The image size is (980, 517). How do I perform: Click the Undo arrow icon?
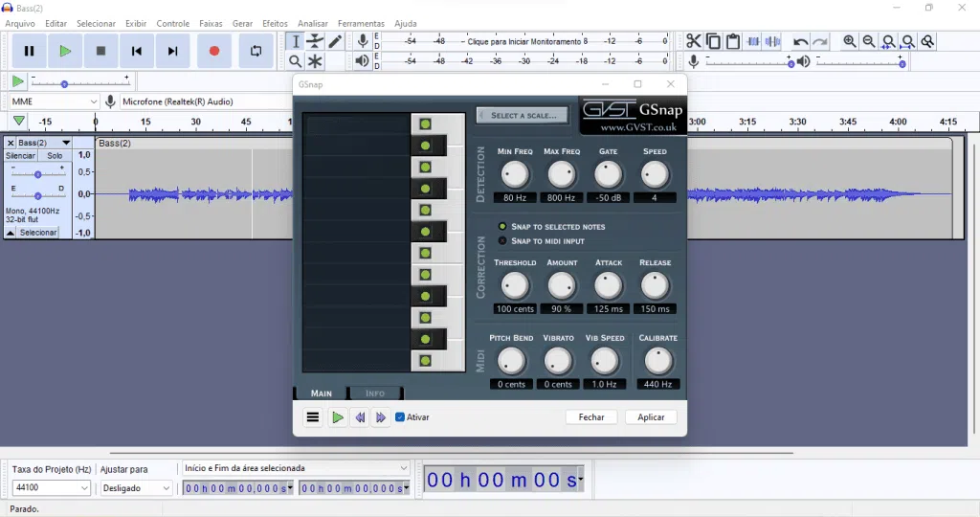coord(800,42)
